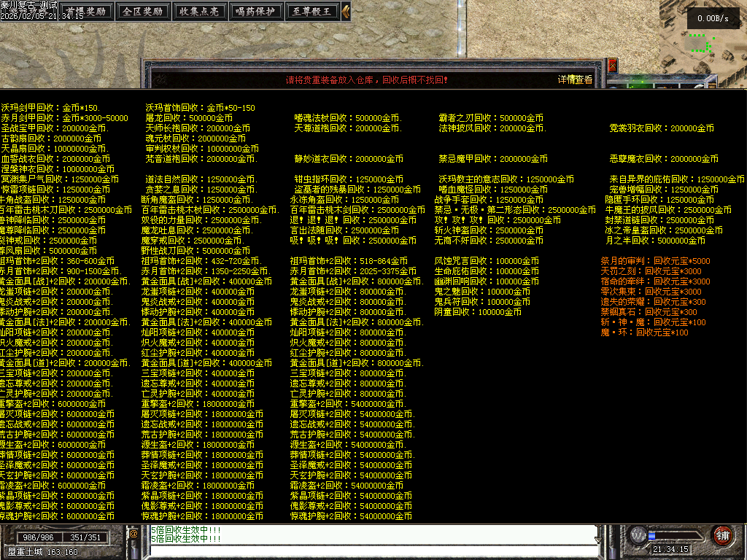Click the 至尊骰王 button
747x560 pixels.
312,12
